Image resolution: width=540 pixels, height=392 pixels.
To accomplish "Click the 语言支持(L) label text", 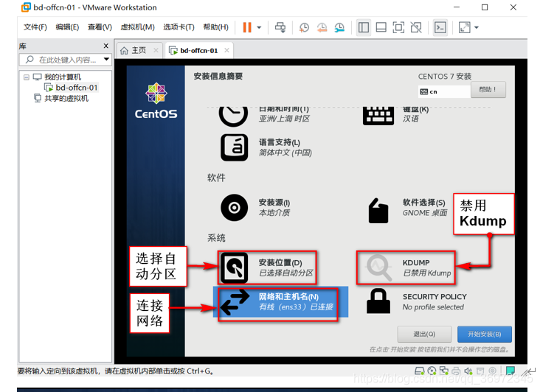I will pos(280,142).
